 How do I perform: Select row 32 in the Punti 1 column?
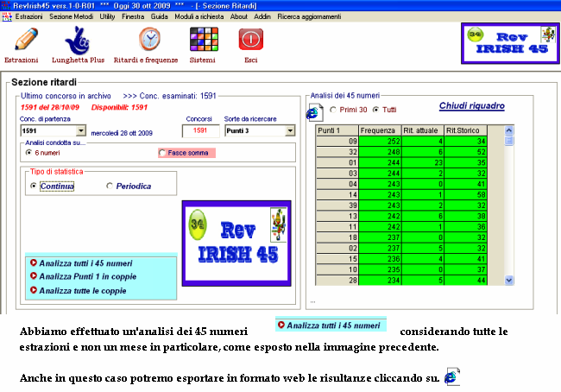tap(337, 152)
